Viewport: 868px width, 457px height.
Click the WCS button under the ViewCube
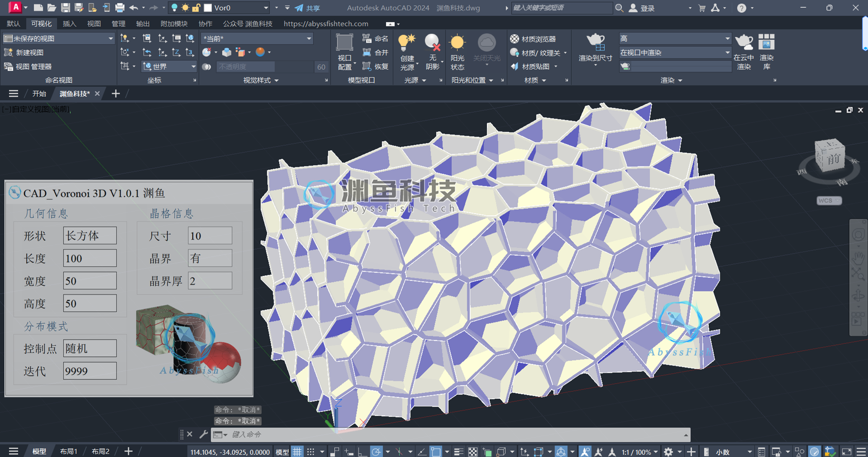click(x=829, y=200)
